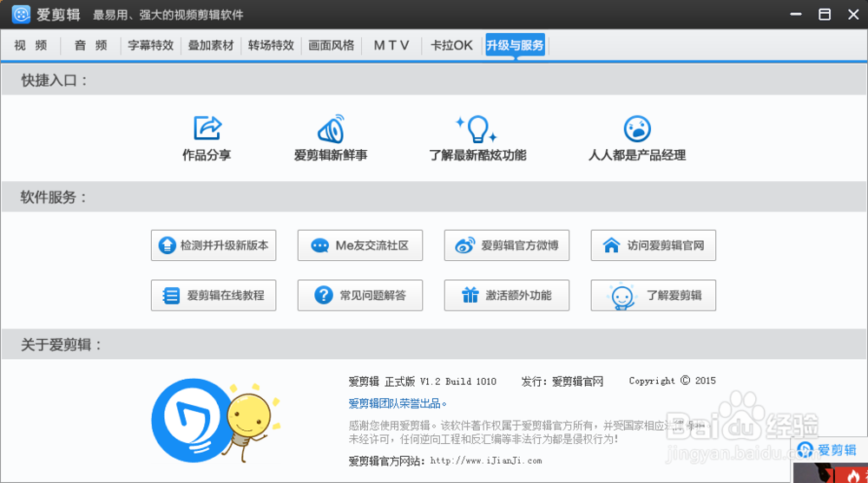Click the 作品分享 share icon
The image size is (868, 483).
[x=207, y=128]
